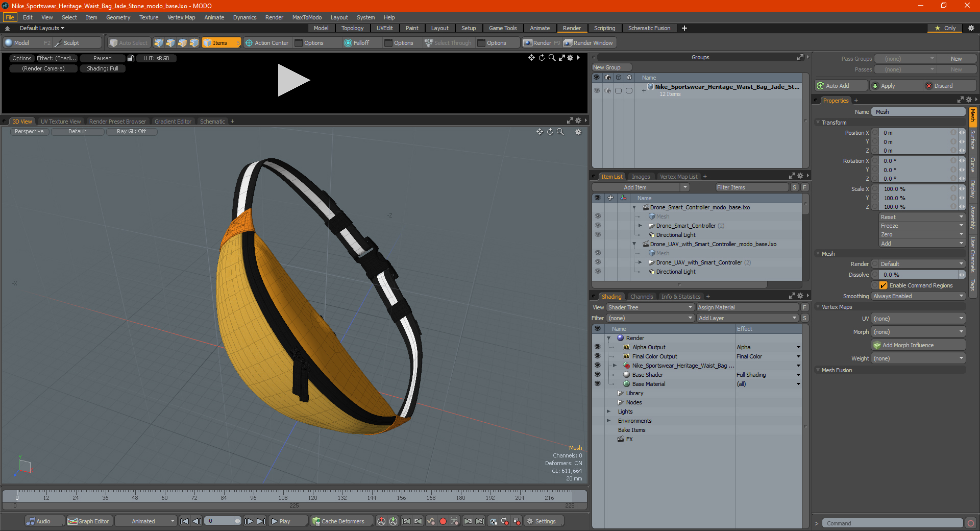Toggle render preview lock icon

pos(131,58)
